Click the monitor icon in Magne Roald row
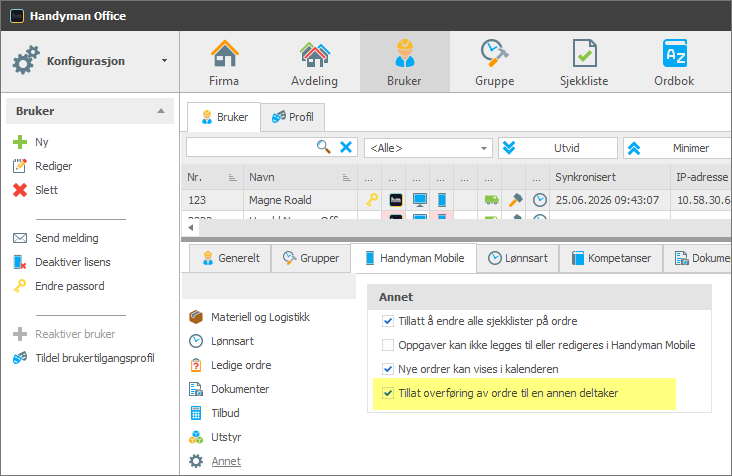Viewport: 732px width, 476px height. coord(420,200)
